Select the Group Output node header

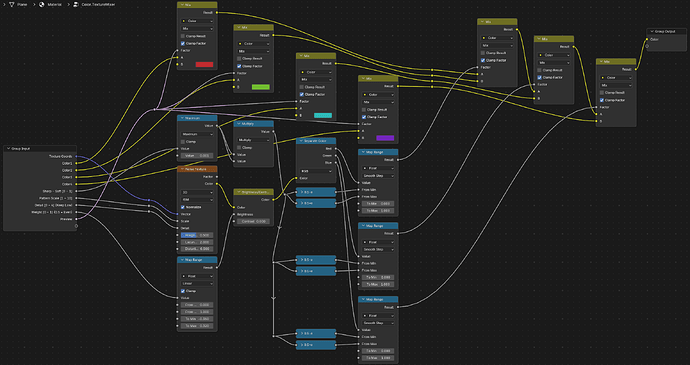tap(666, 31)
